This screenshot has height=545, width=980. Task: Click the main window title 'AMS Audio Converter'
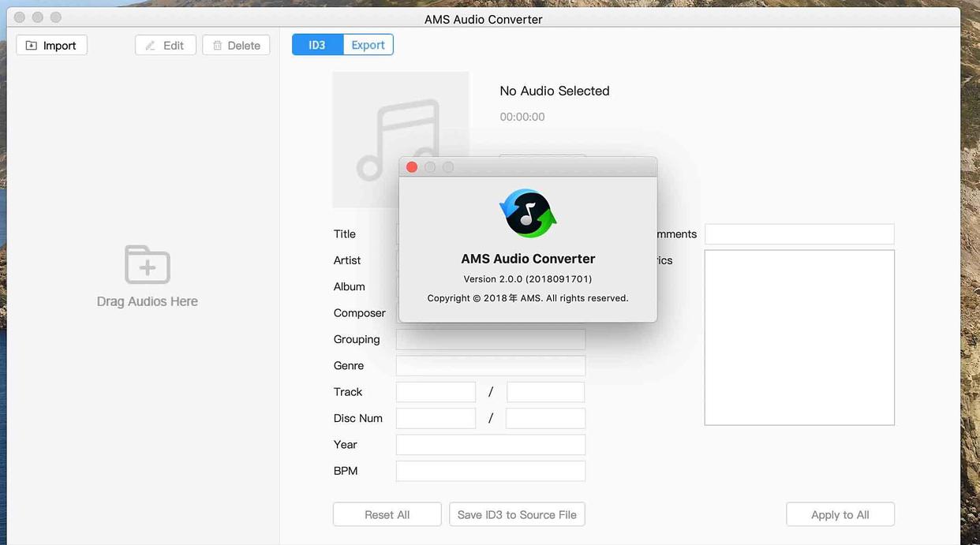point(484,19)
